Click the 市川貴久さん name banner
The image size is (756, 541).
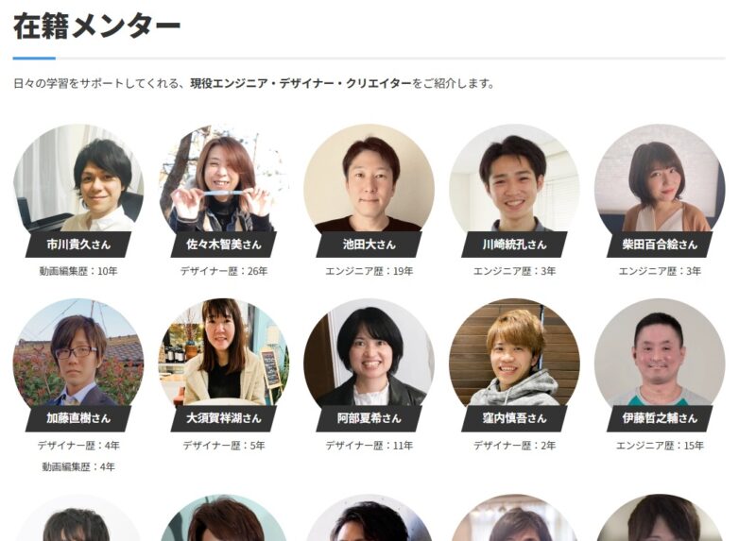[78, 245]
